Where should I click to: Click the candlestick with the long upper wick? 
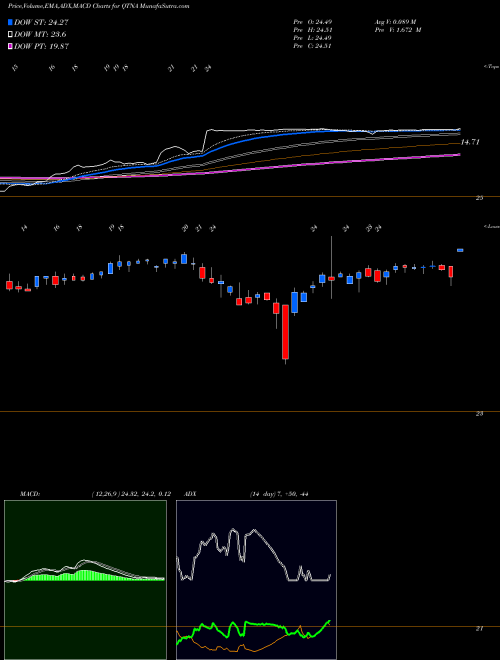point(331,278)
